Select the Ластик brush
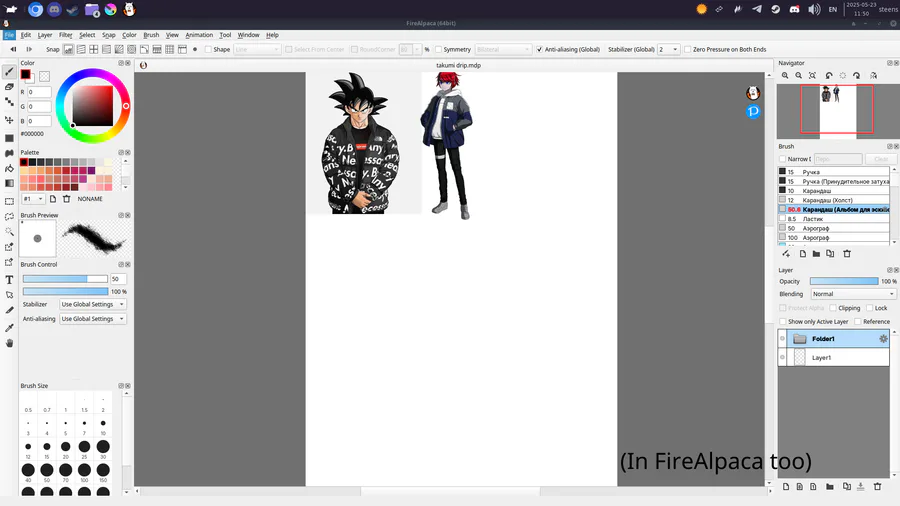The height and width of the screenshot is (506, 900). point(834,219)
